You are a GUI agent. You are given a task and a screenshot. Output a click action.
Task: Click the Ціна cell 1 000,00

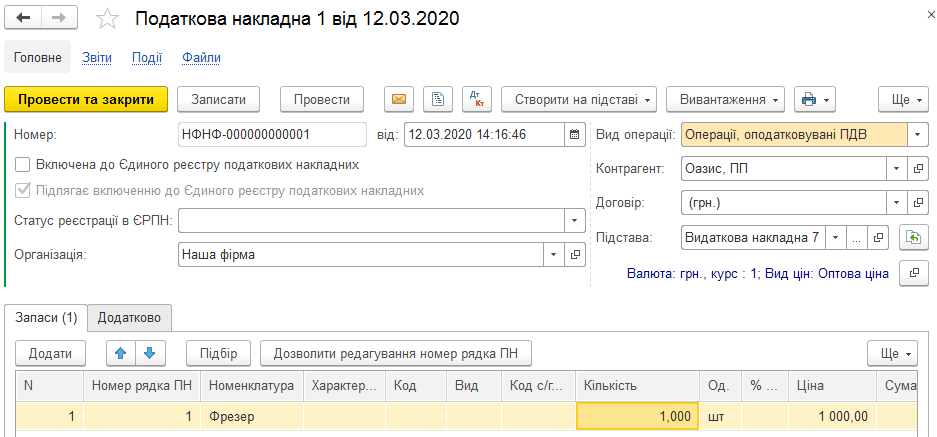832,416
